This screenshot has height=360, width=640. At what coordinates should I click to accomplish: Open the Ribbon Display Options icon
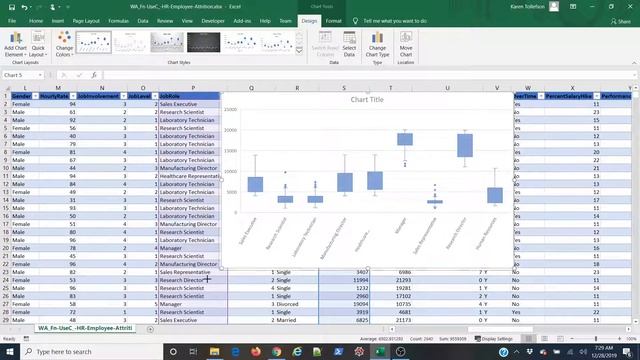(x=573, y=7)
